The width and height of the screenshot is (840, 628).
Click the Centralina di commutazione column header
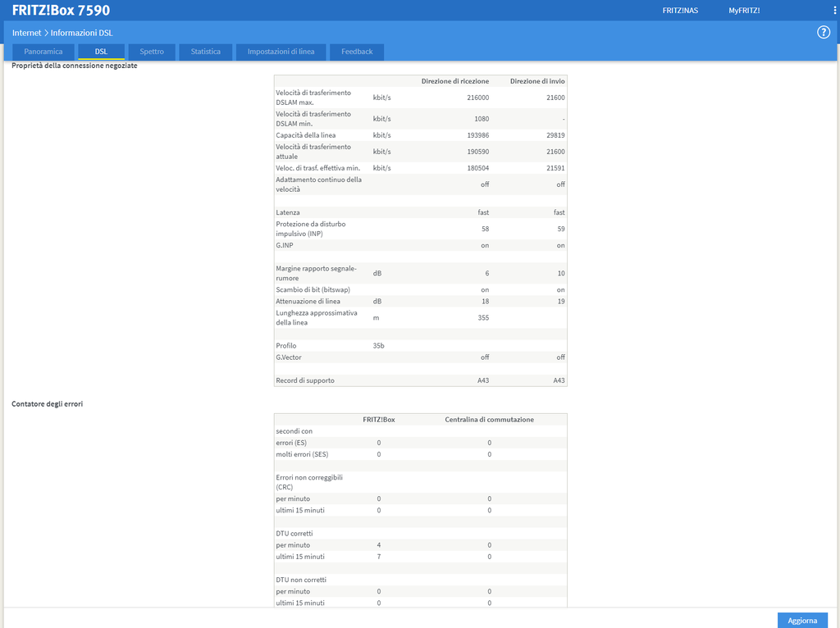[x=489, y=420]
